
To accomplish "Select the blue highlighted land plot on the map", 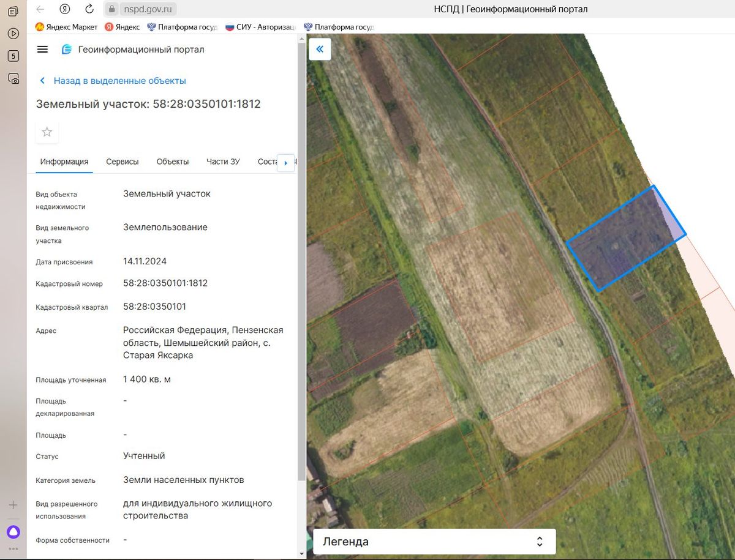I will pos(625,239).
